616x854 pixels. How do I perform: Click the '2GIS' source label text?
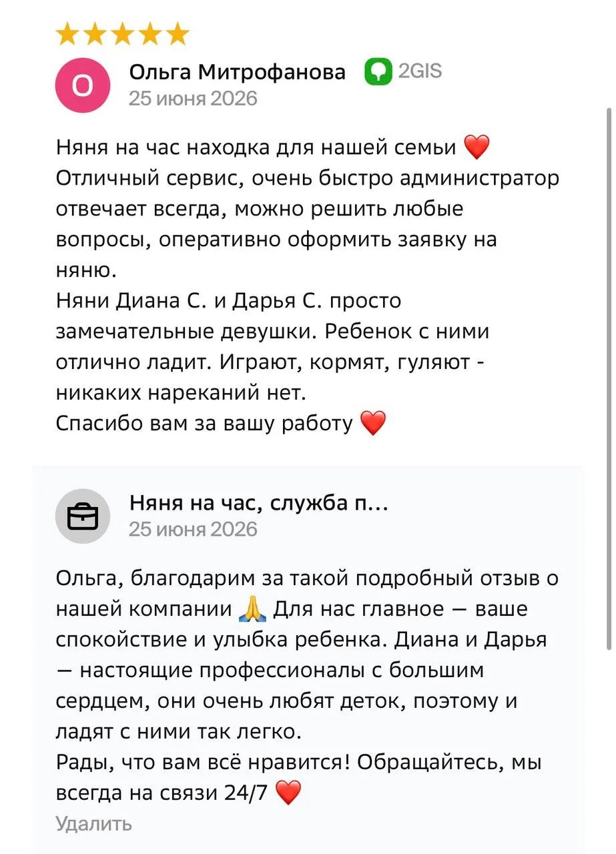click(420, 71)
